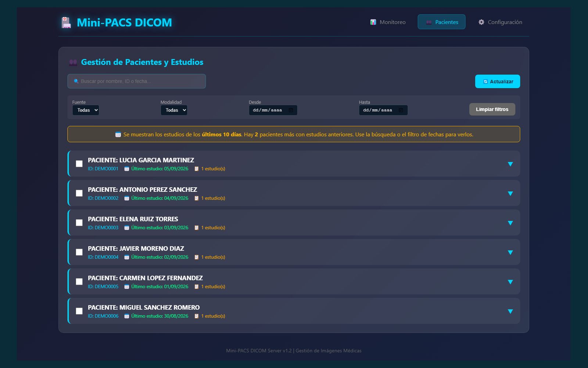Mark checkbox for Carmen Lopez Fernandez
This screenshot has width=588, height=368.
[x=79, y=282]
